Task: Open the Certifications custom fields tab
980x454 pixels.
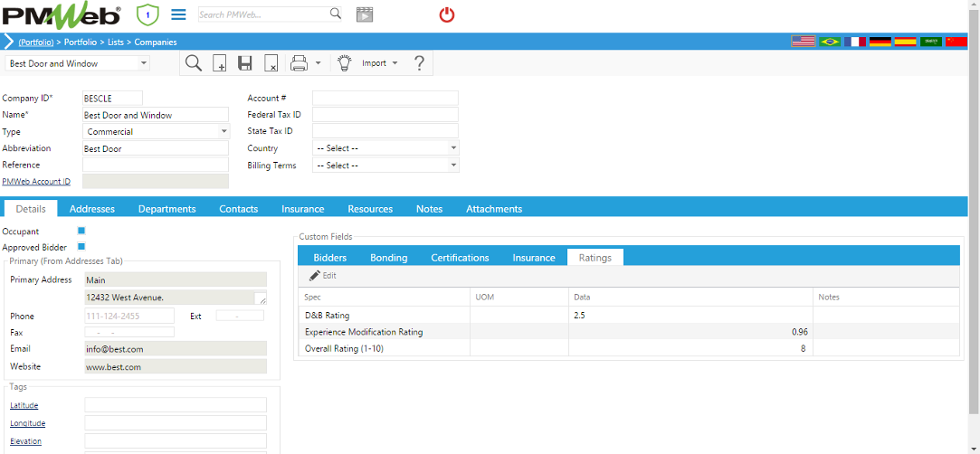Action: click(460, 257)
